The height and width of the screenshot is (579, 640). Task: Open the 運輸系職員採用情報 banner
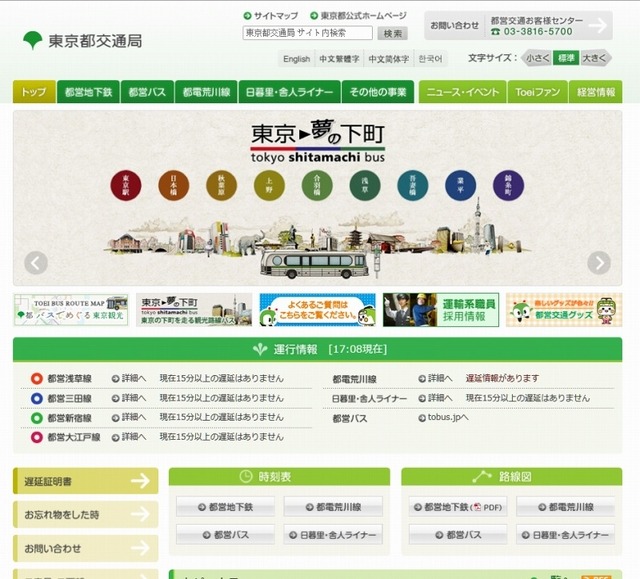[441, 310]
